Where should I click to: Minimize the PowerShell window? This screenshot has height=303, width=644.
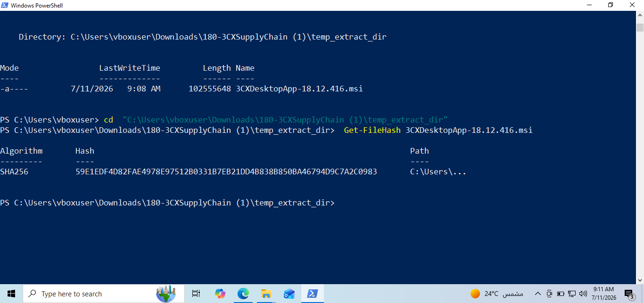pyautogui.click(x=589, y=5)
